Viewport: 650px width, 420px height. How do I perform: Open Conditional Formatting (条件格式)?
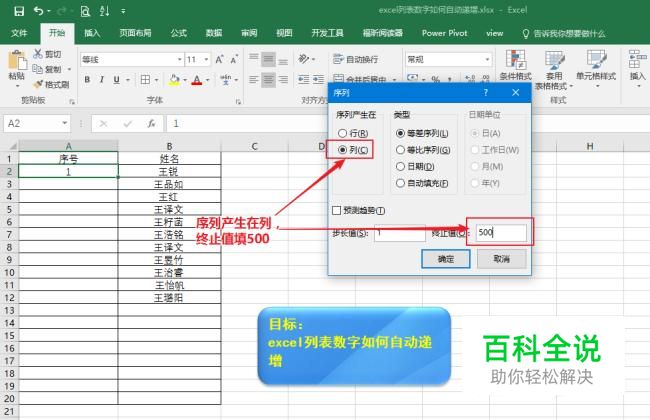[515, 65]
